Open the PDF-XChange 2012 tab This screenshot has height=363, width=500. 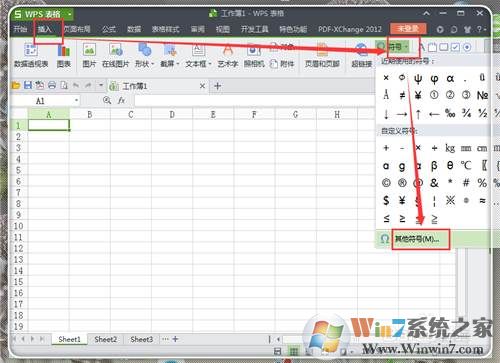click(x=350, y=29)
